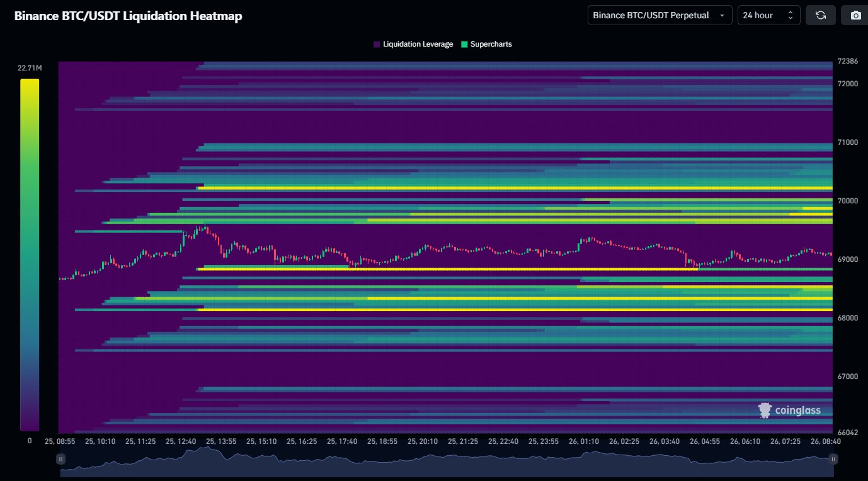The image size is (868, 481).
Task: Click the refresh heatmap data icon
Action: point(820,15)
